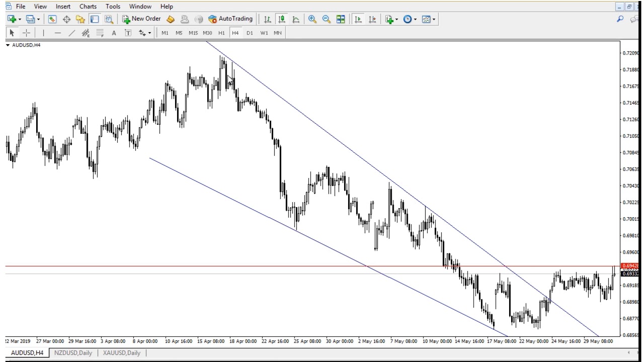Switch to Candlesticks chart display
644x362 pixels.
(282, 19)
